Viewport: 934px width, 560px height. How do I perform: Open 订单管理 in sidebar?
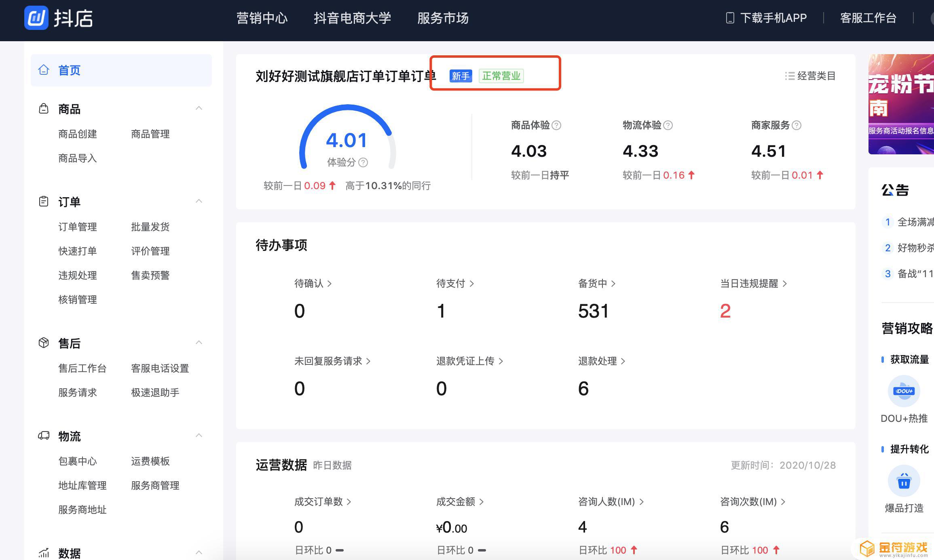coord(78,227)
